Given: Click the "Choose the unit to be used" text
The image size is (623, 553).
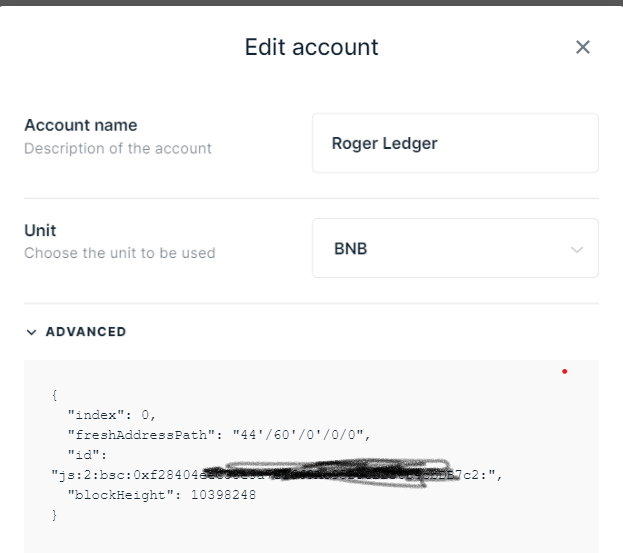Looking at the screenshot, I should [x=120, y=253].
